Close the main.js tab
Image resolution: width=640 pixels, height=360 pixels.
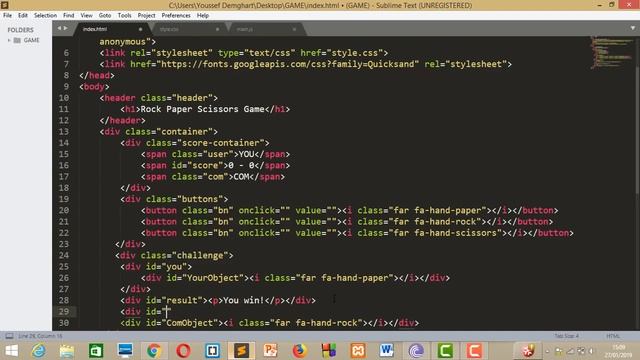(294, 29)
